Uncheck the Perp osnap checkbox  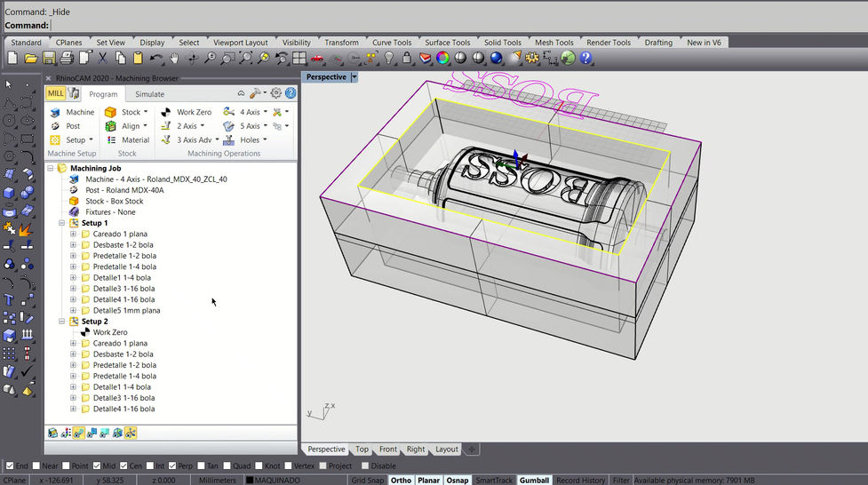172,465
